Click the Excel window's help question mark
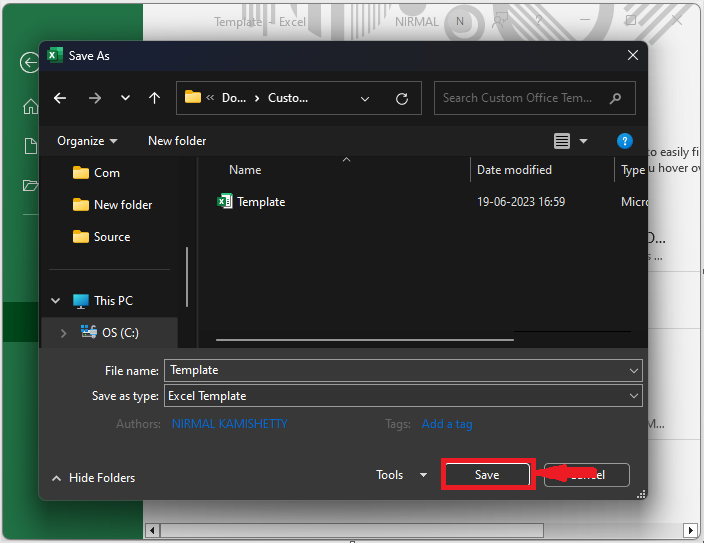The width and height of the screenshot is (704, 543). (539, 20)
